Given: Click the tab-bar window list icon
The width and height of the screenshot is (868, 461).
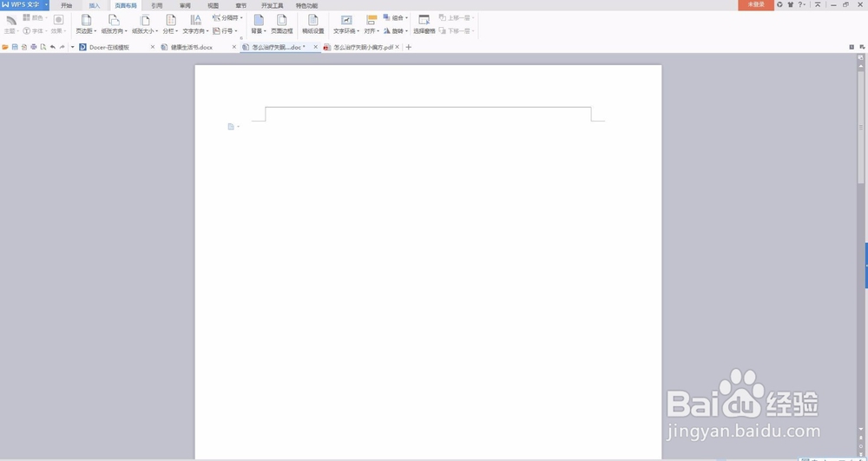Looking at the screenshot, I should click(852, 47).
